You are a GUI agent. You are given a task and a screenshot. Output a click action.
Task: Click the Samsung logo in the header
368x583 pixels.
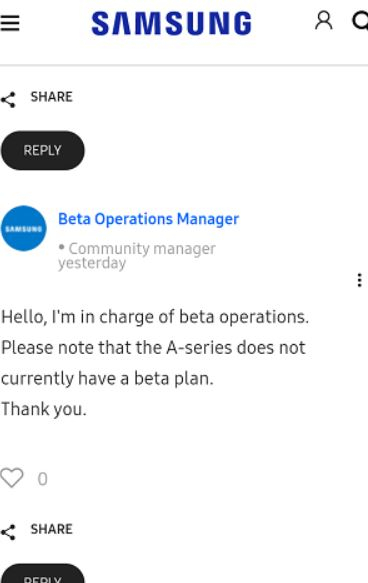[172, 23]
